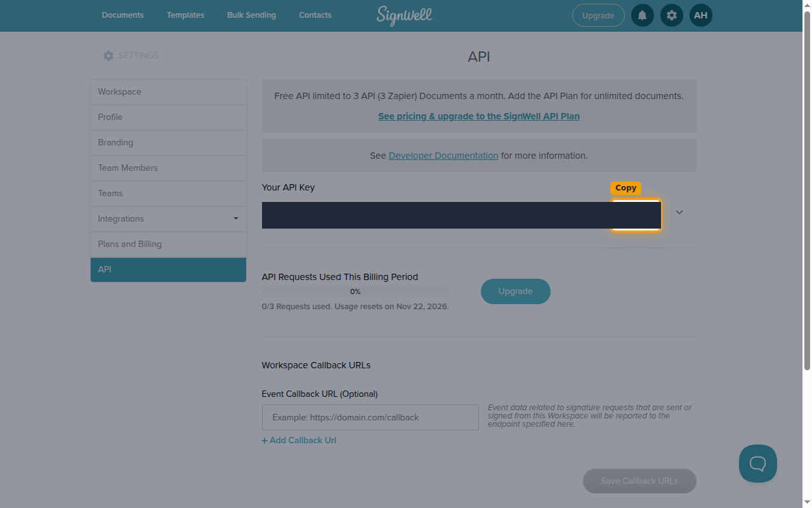Screen dimensions: 812x508
Task: Click the teal Upgrade button beside usage
Action: 516,291
